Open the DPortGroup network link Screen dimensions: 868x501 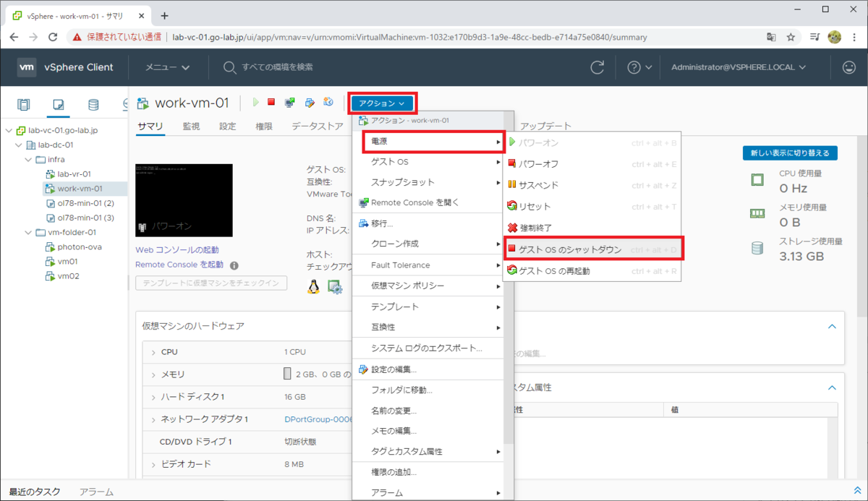pyautogui.click(x=318, y=419)
